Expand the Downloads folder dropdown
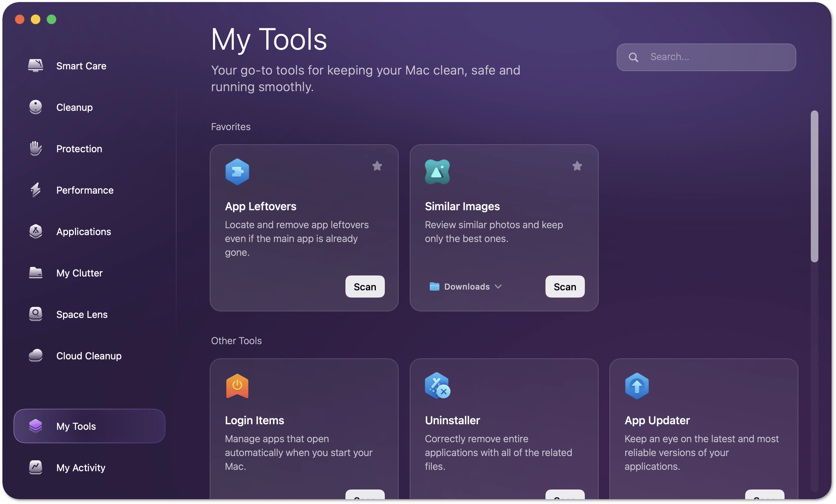Image resolution: width=836 pixels, height=504 pixels. click(x=466, y=287)
